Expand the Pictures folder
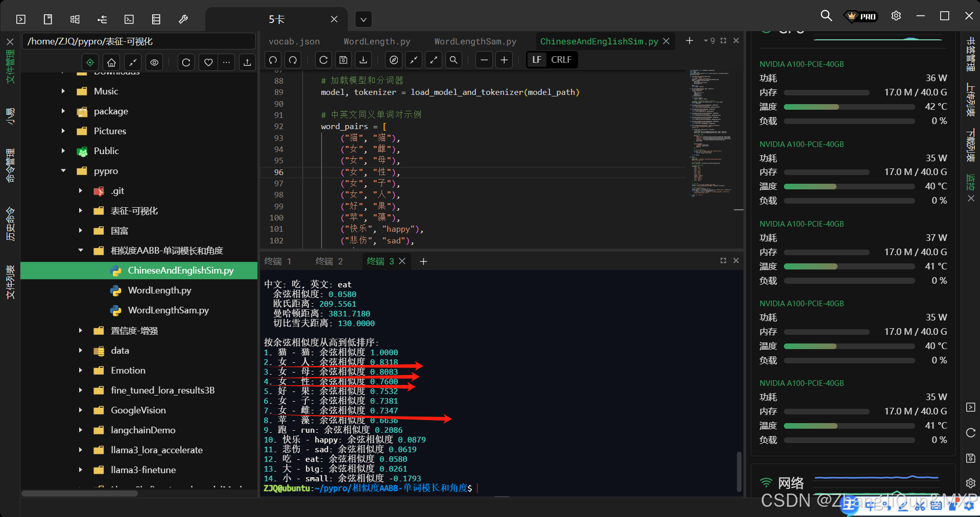980x517 pixels. pos(63,131)
